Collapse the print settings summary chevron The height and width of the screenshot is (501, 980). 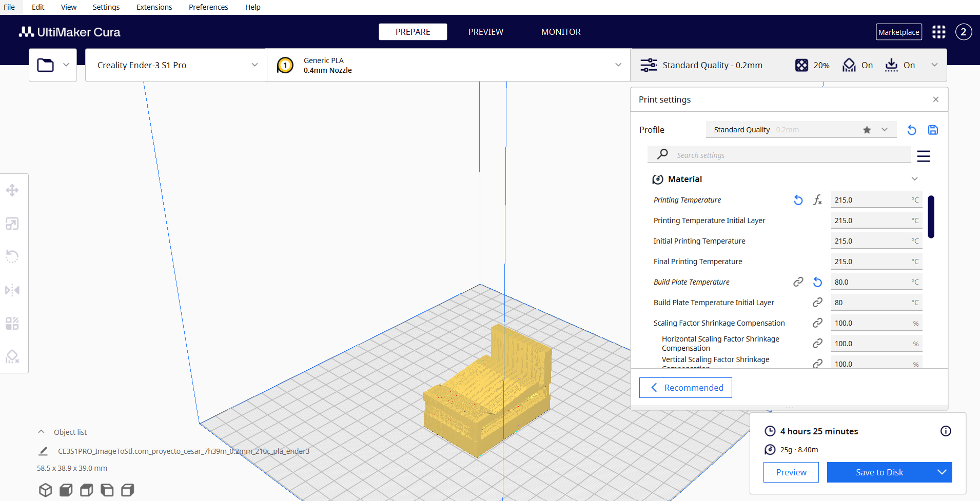click(x=934, y=65)
